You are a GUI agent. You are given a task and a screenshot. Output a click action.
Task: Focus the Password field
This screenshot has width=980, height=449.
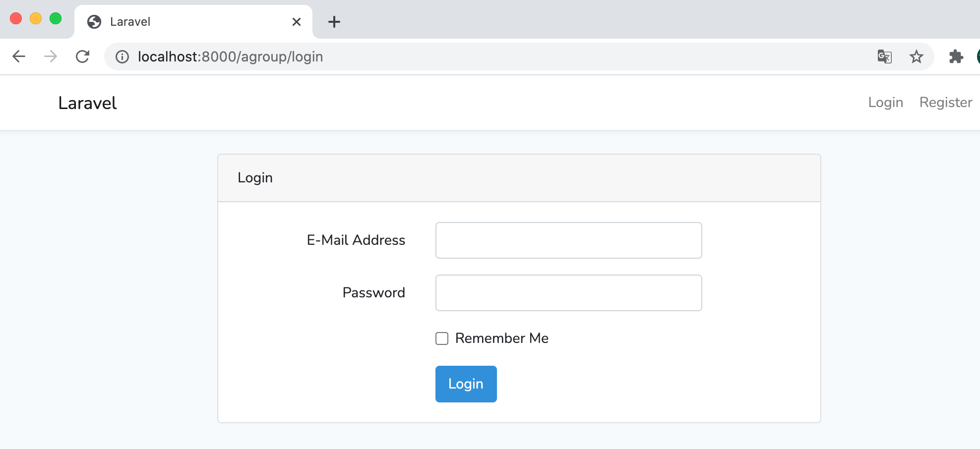tap(568, 293)
